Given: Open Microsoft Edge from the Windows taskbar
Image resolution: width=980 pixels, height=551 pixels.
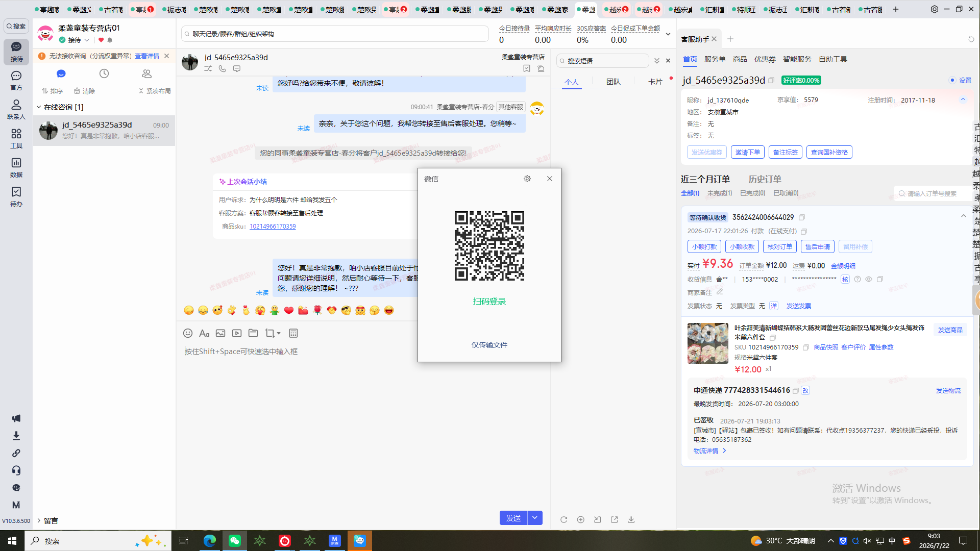Looking at the screenshot, I should [210, 541].
